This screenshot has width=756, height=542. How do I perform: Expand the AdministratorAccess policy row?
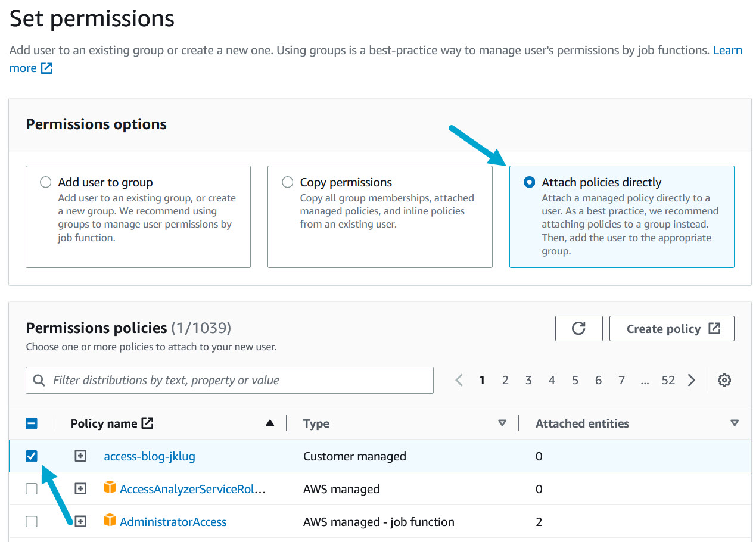tap(80, 522)
